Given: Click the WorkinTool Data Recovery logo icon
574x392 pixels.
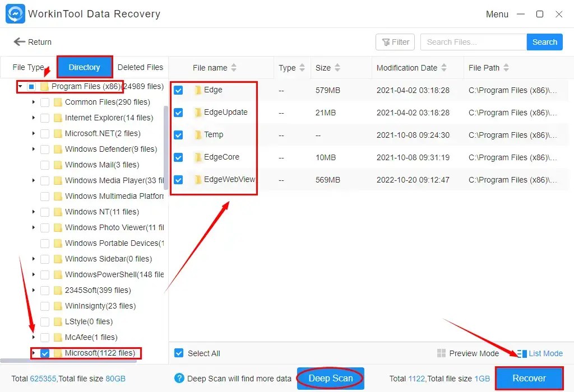Looking at the screenshot, I should 15,13.
